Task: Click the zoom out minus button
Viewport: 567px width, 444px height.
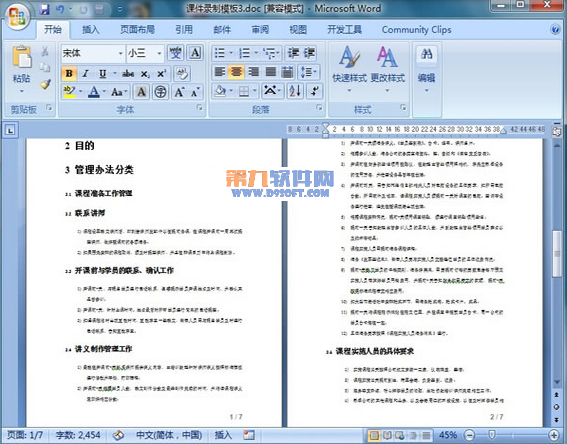Action: (x=469, y=435)
